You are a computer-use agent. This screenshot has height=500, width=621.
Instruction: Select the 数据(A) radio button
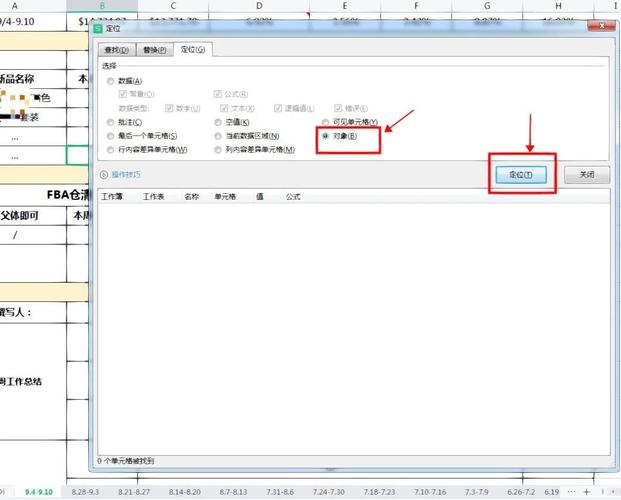110,81
